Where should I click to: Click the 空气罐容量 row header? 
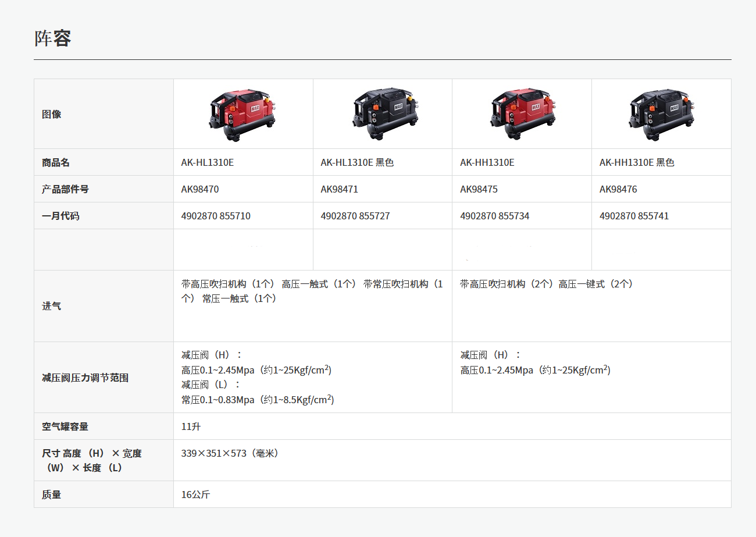(104, 426)
